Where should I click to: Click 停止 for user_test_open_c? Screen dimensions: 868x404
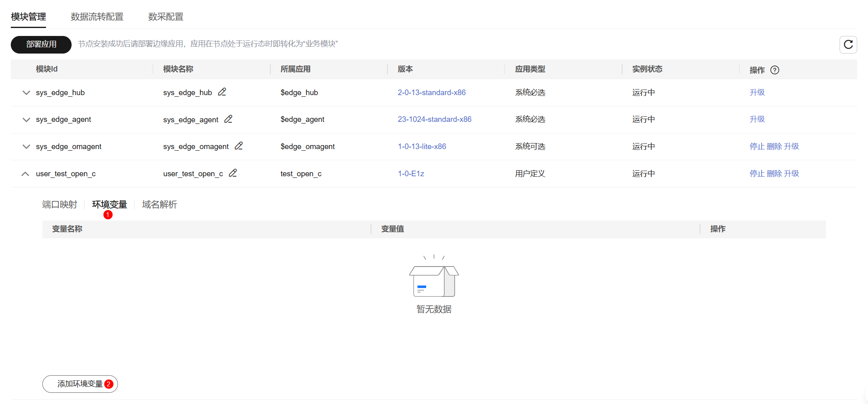[x=757, y=173]
